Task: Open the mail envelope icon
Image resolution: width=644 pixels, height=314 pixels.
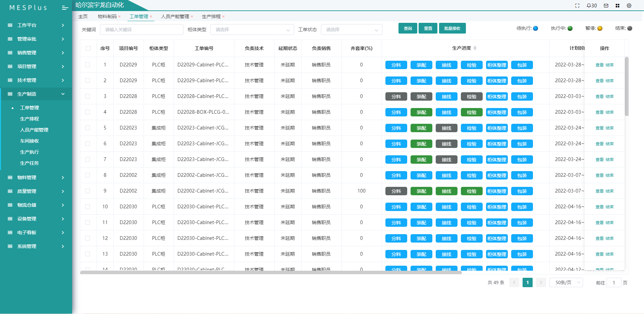Action: pyautogui.click(x=606, y=6)
